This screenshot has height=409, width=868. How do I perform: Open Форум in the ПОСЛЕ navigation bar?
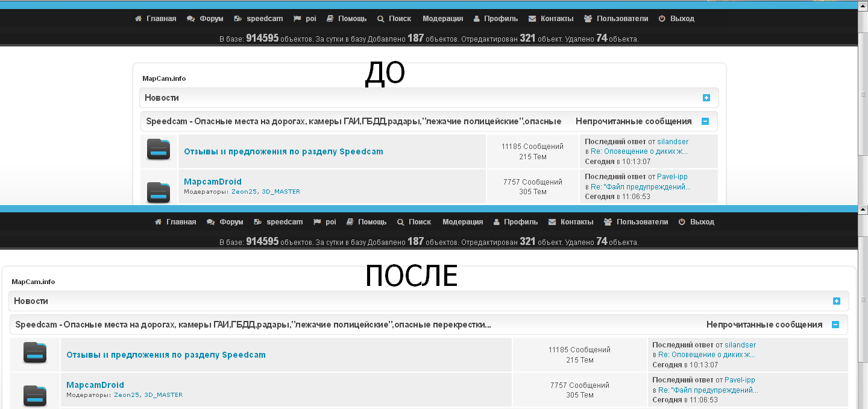pos(231,222)
